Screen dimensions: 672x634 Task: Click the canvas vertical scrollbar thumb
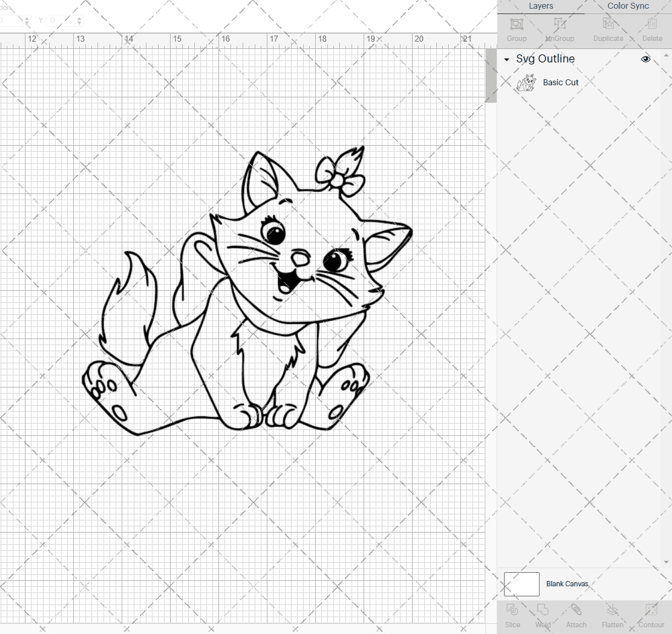tap(491, 75)
